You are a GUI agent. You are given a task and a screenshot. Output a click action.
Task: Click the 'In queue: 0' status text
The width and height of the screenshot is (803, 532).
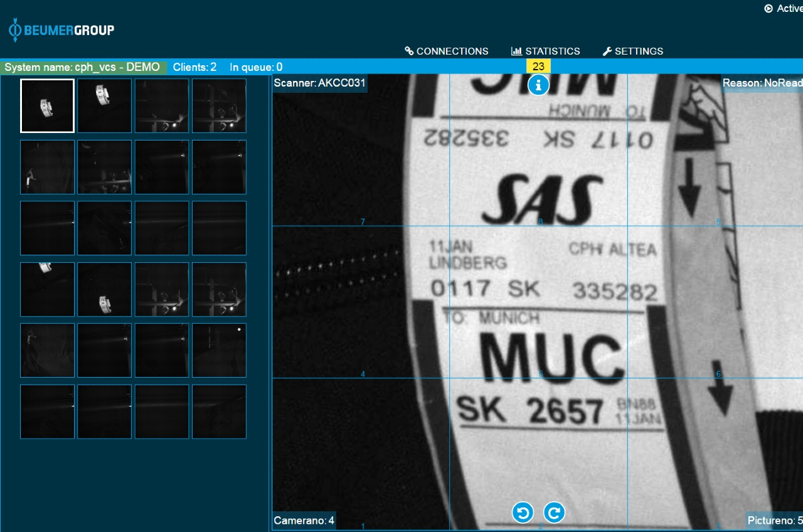tap(256, 67)
